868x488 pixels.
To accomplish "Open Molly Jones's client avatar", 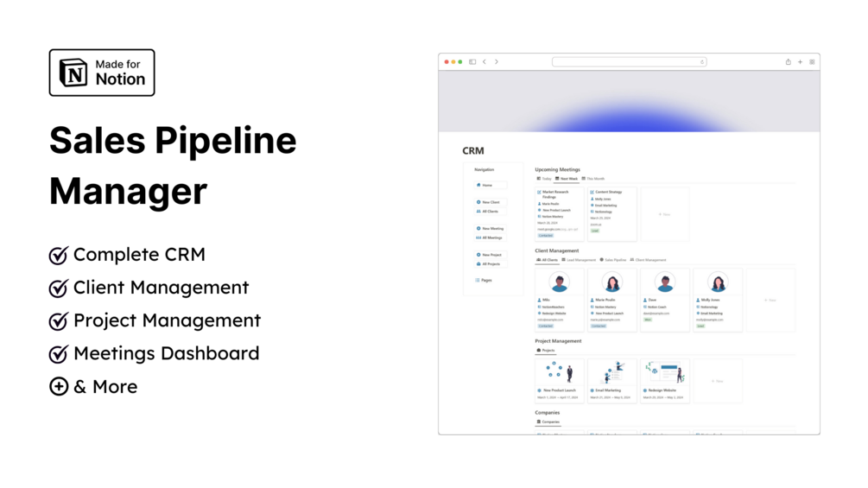I will click(x=718, y=282).
